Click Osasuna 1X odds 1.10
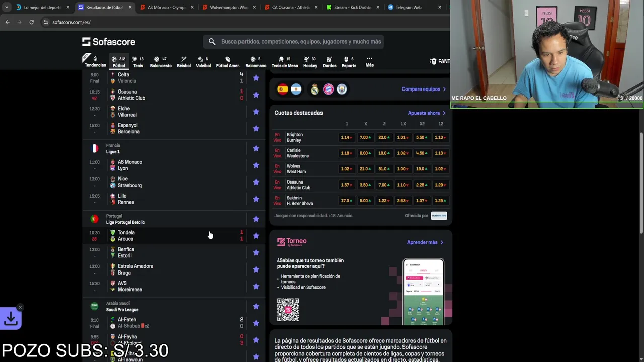The height and width of the screenshot is (362, 644). pos(403,185)
